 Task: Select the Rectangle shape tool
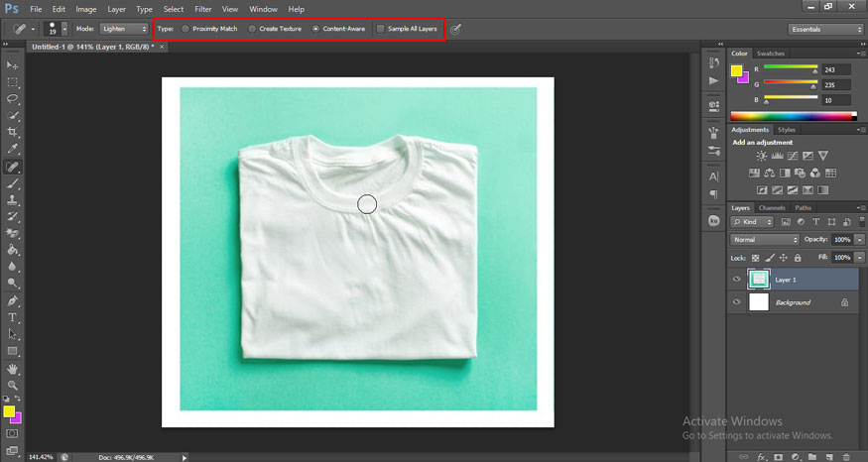click(12, 351)
